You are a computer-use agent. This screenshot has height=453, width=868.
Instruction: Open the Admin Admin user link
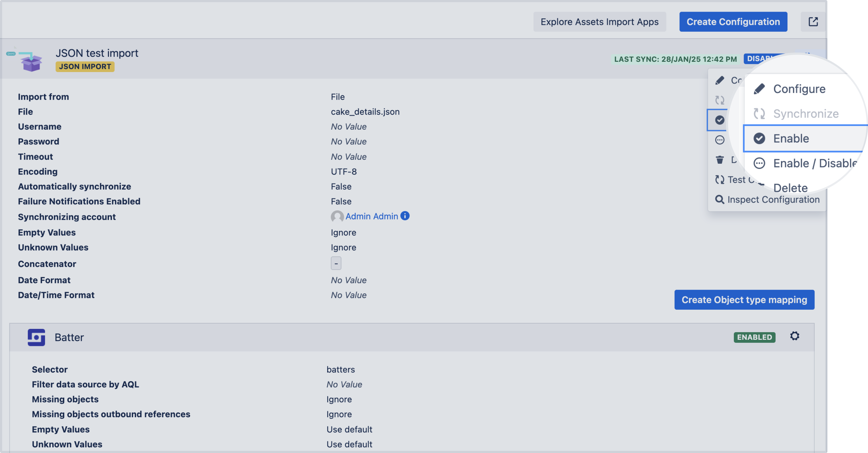click(371, 216)
